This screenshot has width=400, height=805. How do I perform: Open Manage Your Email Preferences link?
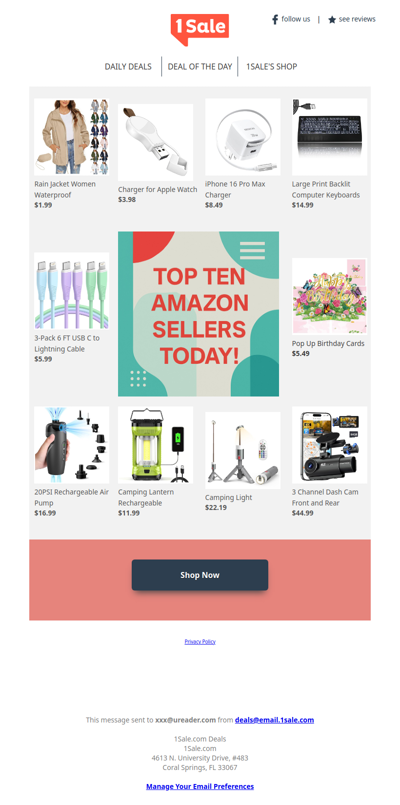coord(200,787)
